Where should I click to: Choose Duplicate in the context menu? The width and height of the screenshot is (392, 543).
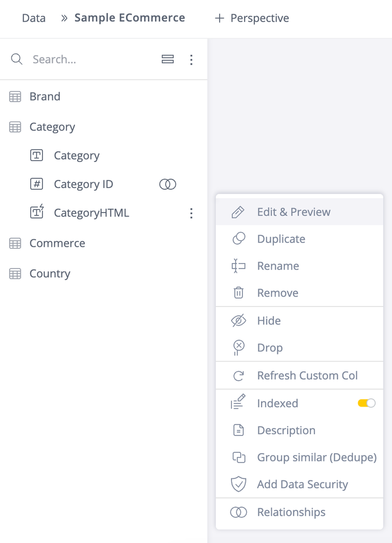[x=281, y=239]
